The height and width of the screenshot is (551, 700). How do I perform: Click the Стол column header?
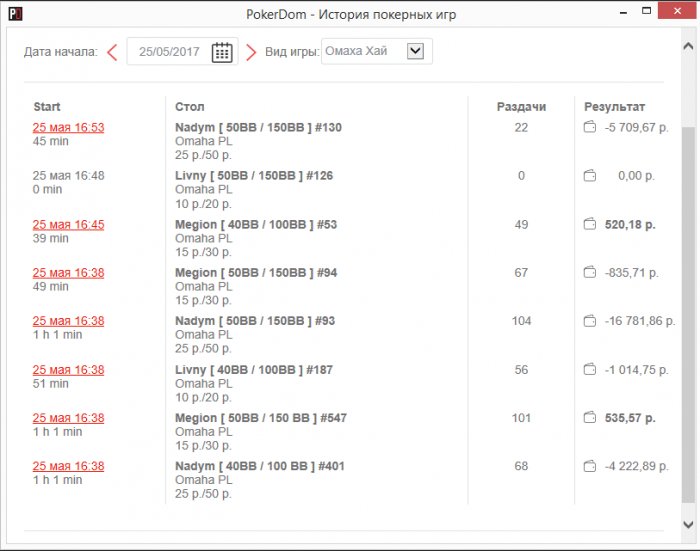190,107
